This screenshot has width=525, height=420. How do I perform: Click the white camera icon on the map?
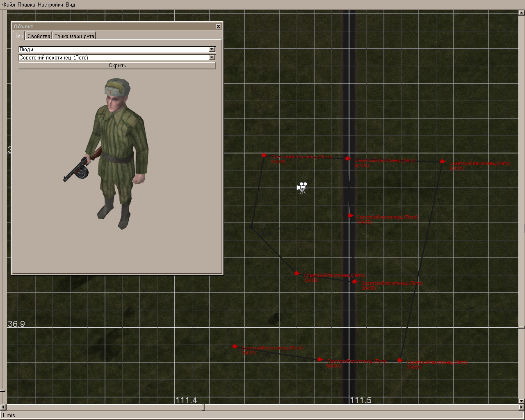click(x=302, y=188)
